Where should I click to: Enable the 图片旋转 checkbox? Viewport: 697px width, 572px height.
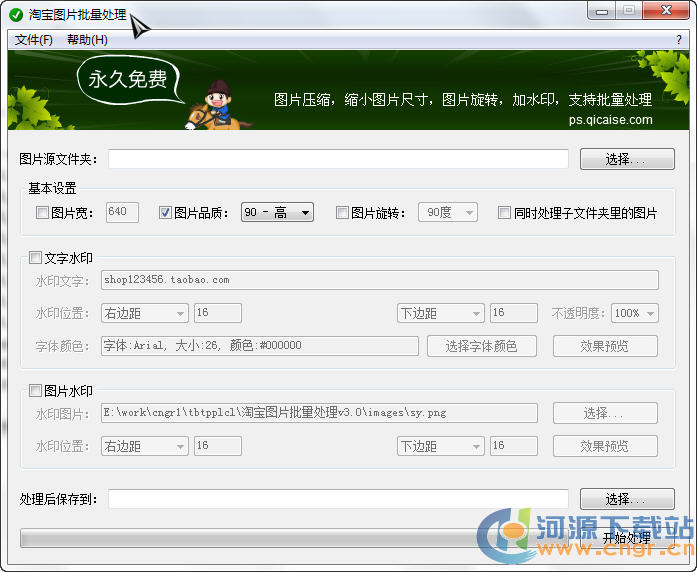pos(342,213)
